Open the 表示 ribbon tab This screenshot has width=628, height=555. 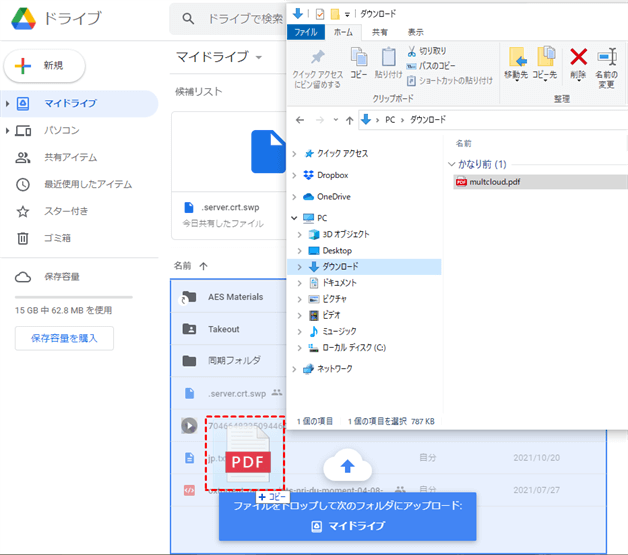[415, 32]
